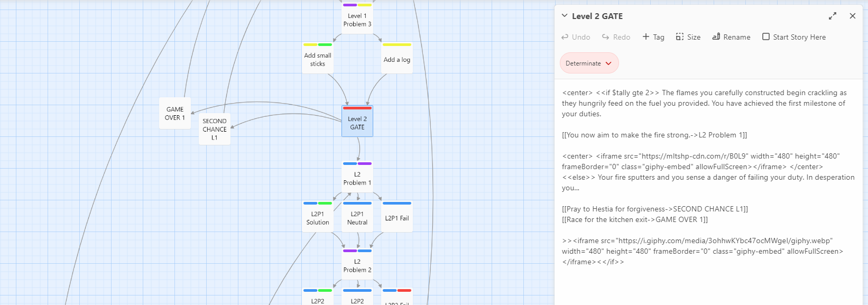Click the green tag bar on L2P1 Solution

(325, 203)
